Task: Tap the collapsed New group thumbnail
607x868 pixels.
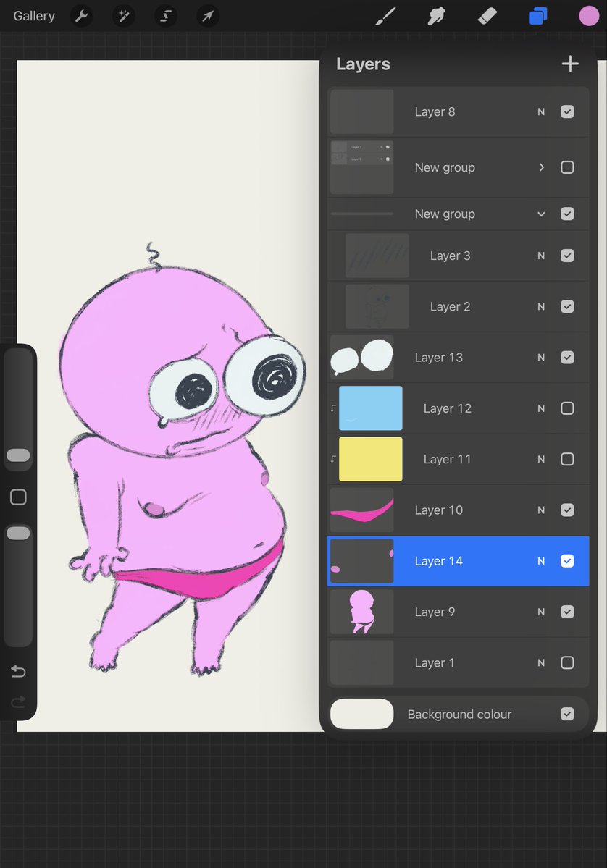Action: pos(361,167)
